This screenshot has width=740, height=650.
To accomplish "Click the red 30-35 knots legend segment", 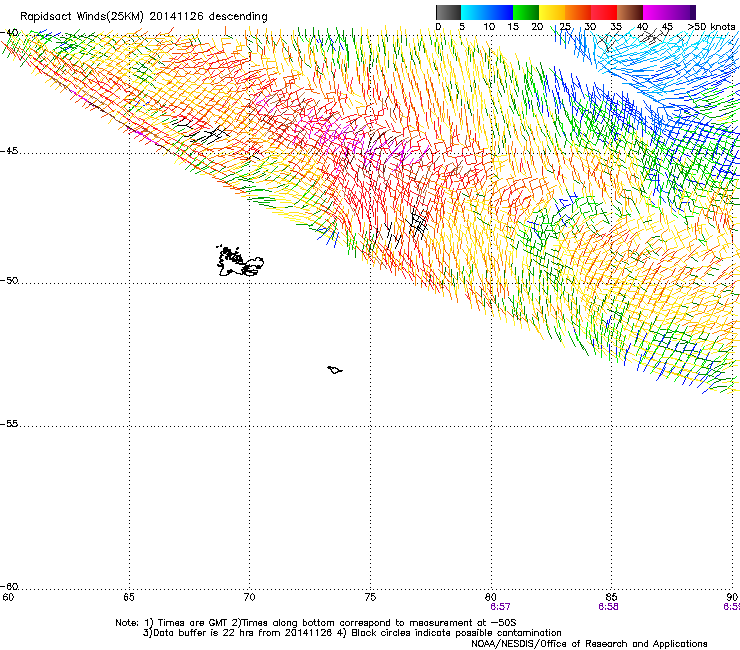I will (604, 12).
